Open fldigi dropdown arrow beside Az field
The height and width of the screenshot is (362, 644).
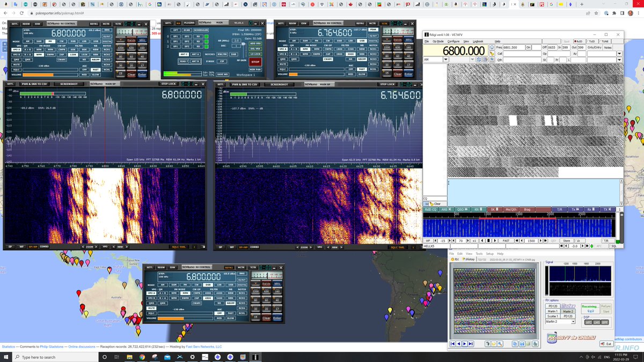click(x=619, y=54)
